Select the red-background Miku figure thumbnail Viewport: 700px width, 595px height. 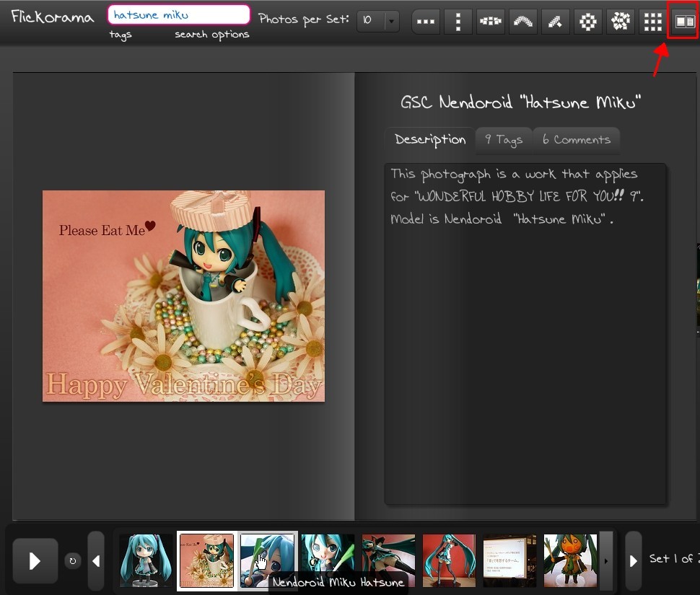click(x=449, y=560)
